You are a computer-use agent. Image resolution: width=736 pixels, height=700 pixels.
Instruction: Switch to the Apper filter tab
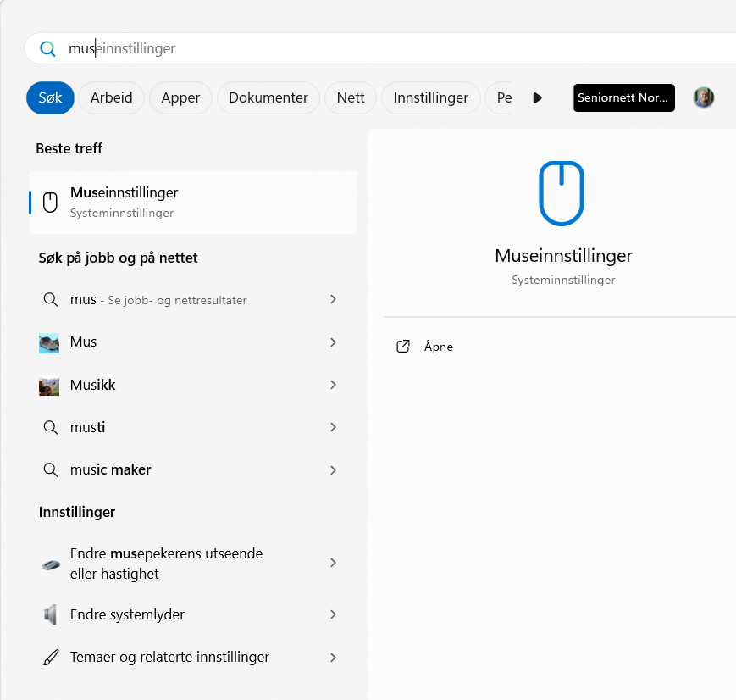pos(180,97)
